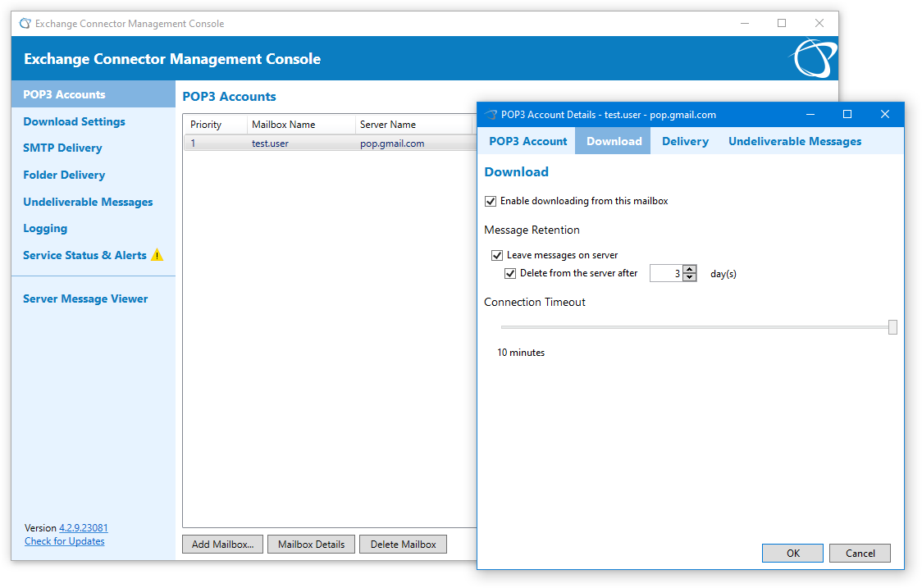Click the version 4.2.9.23081 link
Screen dimensions: 922x588
tap(84, 528)
